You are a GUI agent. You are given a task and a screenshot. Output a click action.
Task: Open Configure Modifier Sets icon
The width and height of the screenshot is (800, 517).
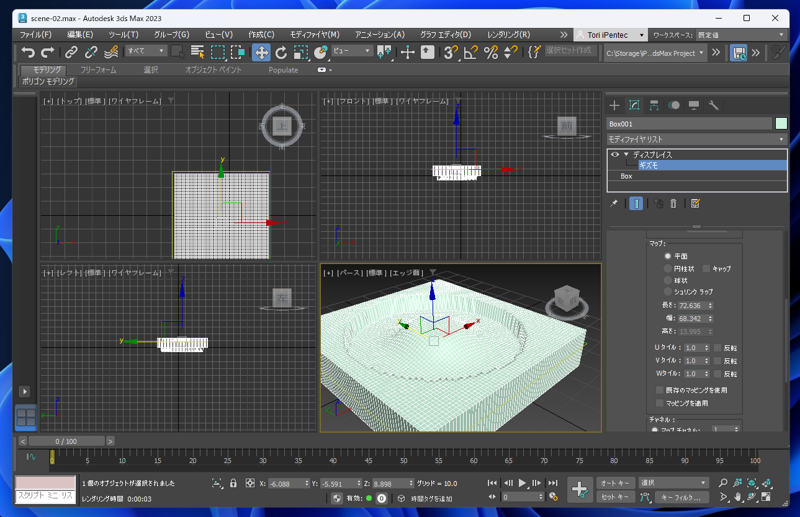point(695,204)
